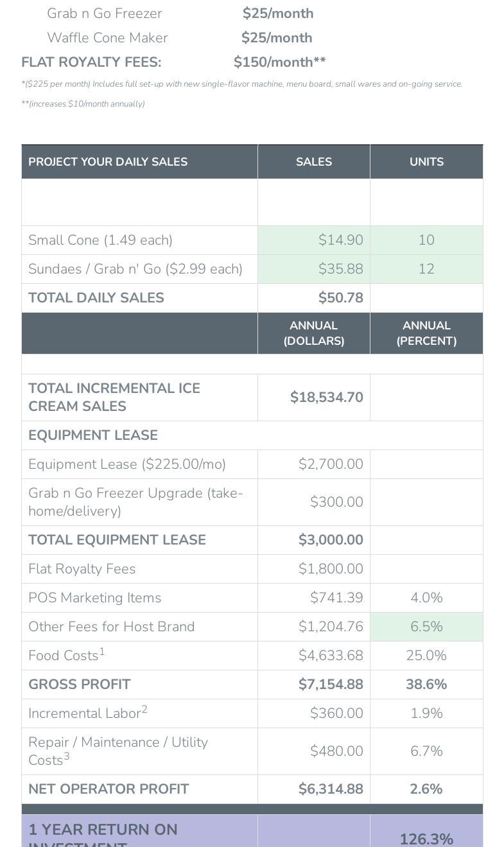Click the Total Incremental Ice Cream Sales amount

click(x=326, y=397)
